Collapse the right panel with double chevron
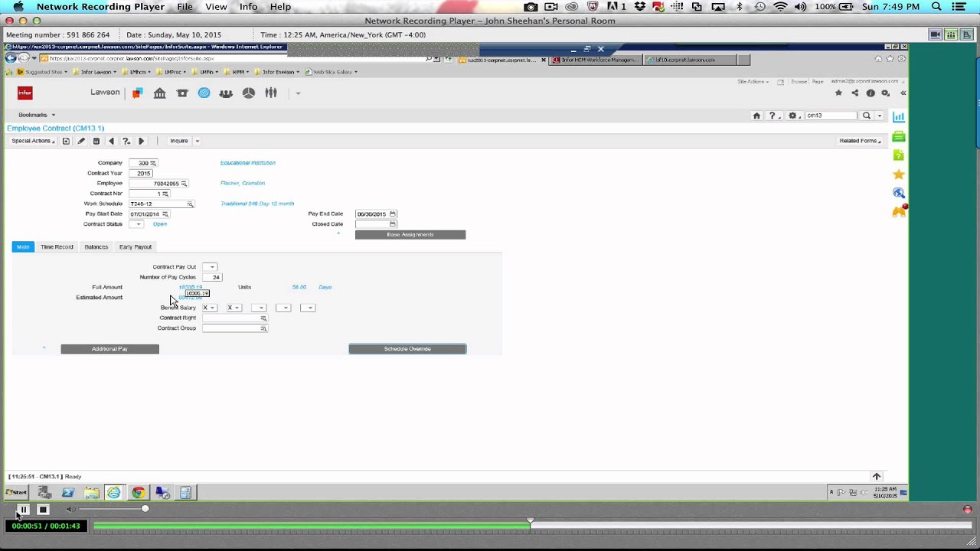The width and height of the screenshot is (980, 551). coord(903,93)
